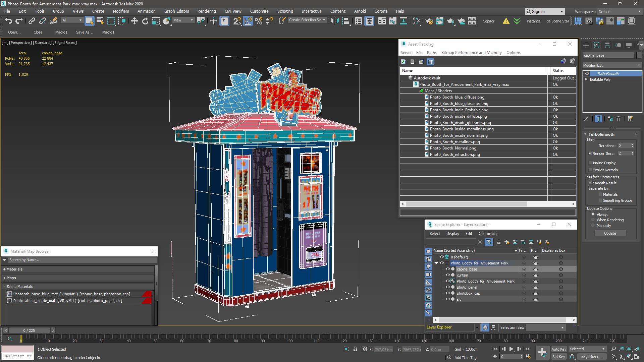This screenshot has height=362, width=644.
Task: Click Configure Modifier Sets icon
Action: point(630,119)
